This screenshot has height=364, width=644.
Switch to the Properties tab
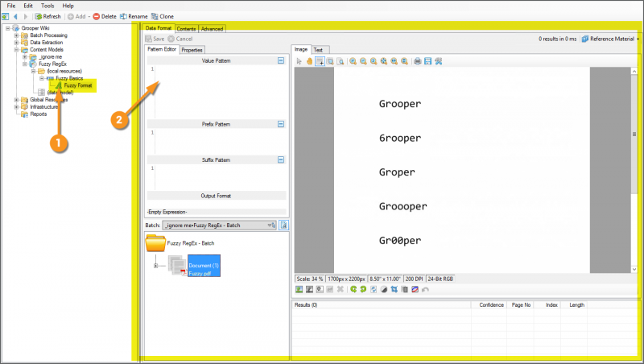tap(192, 50)
